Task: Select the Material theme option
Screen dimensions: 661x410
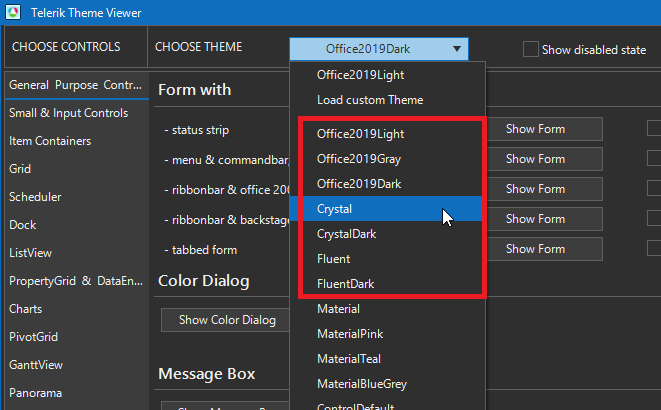Action: click(x=338, y=309)
